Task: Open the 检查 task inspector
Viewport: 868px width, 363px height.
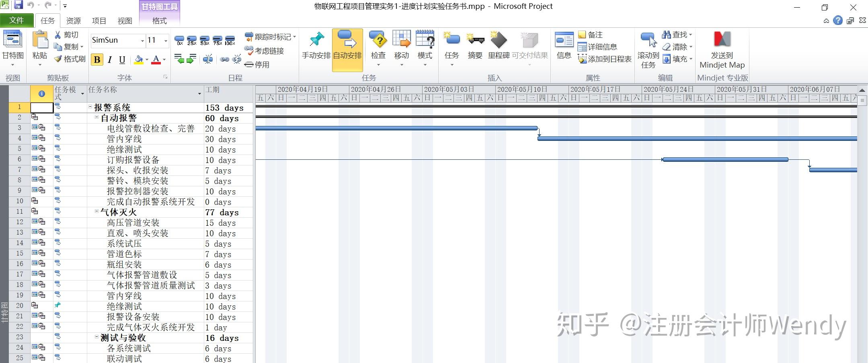Action: pyautogui.click(x=377, y=46)
